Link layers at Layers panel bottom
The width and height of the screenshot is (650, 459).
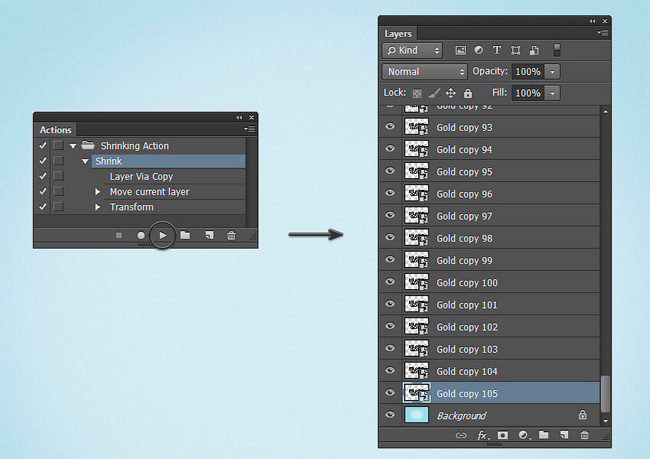pos(461,435)
